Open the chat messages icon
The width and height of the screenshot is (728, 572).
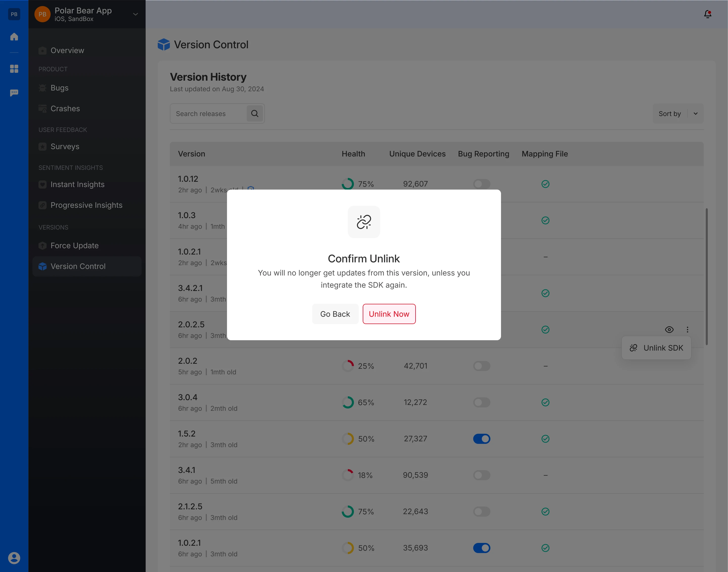click(14, 93)
